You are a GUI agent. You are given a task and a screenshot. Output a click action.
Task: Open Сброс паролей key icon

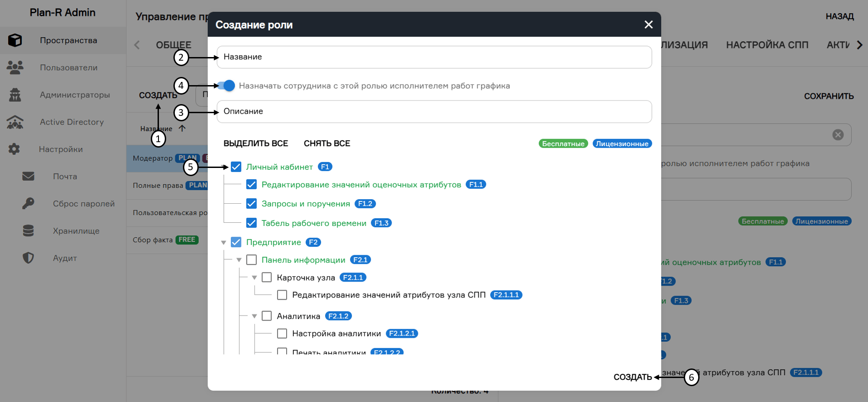coord(28,203)
